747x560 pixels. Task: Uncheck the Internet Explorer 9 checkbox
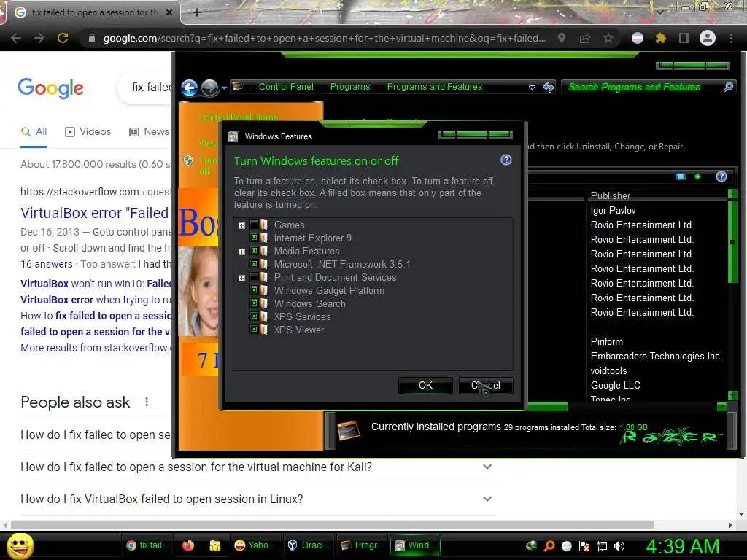pos(254,238)
